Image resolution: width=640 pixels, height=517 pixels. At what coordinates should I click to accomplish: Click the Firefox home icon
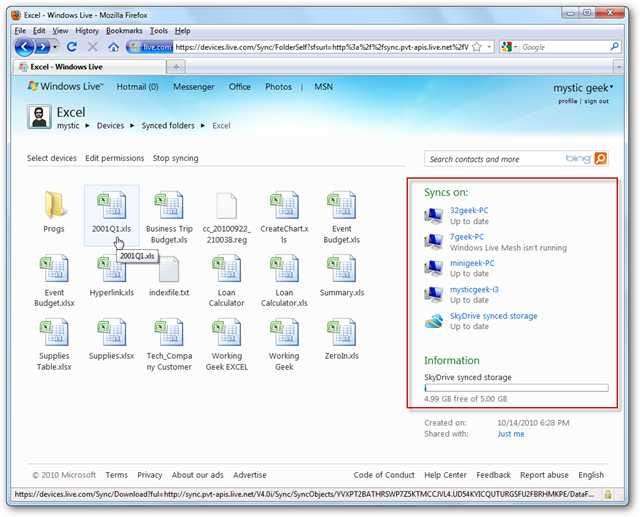(x=113, y=47)
